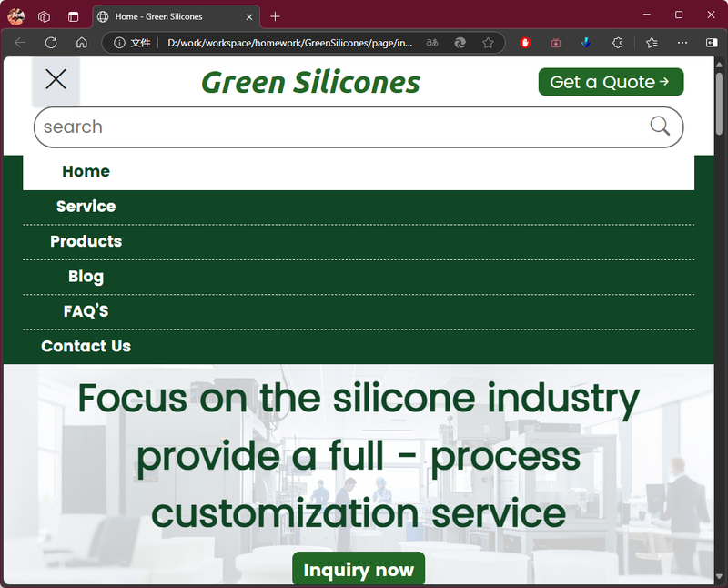Viewport: 728px width, 588px height.
Task: Click the magnifier search icon in the search bar
Action: (x=659, y=126)
